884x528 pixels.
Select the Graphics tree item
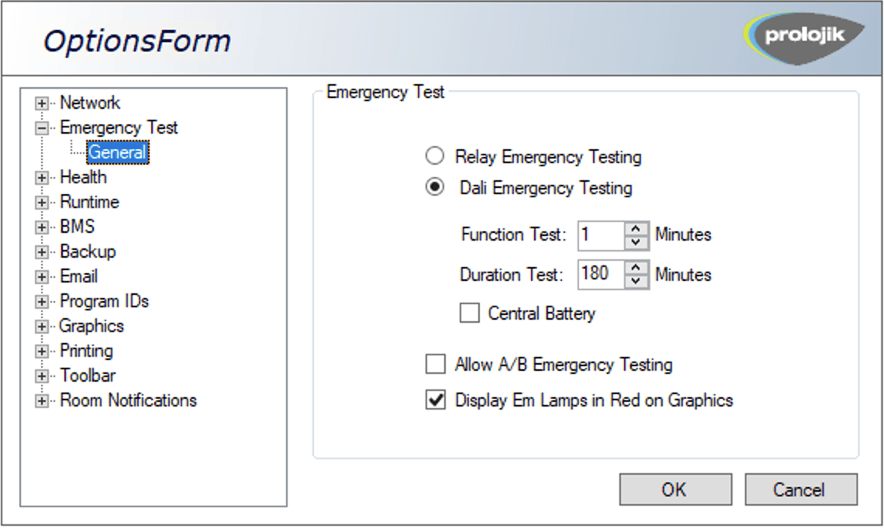click(x=92, y=326)
